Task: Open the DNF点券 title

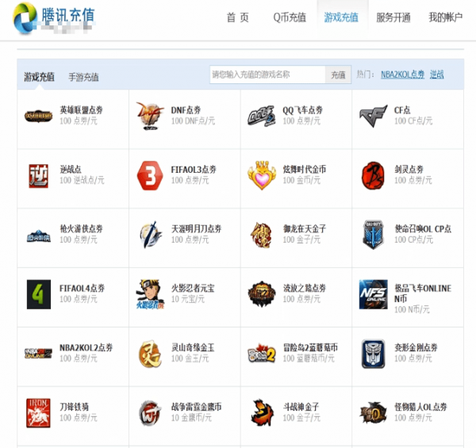Action: [x=186, y=109]
